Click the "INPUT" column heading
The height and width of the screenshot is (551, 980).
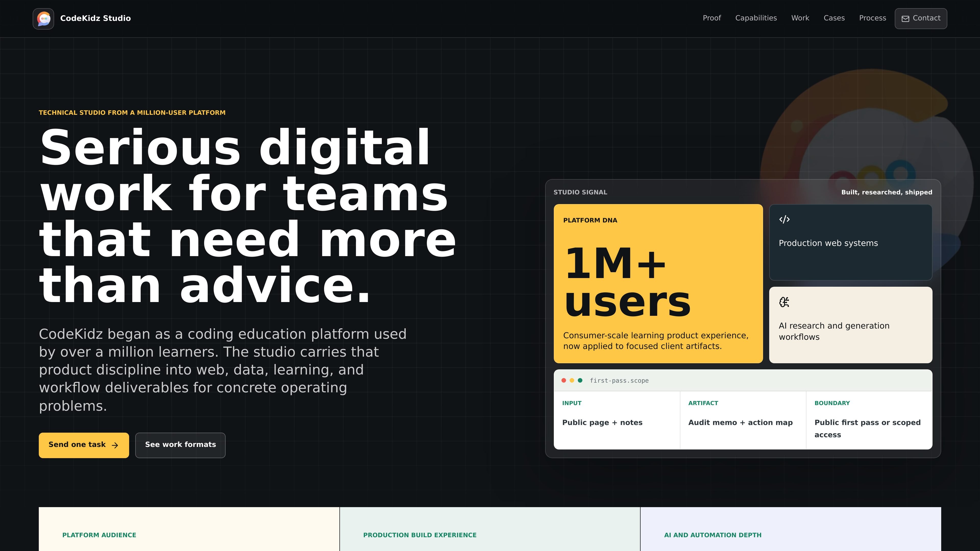pos(572,403)
